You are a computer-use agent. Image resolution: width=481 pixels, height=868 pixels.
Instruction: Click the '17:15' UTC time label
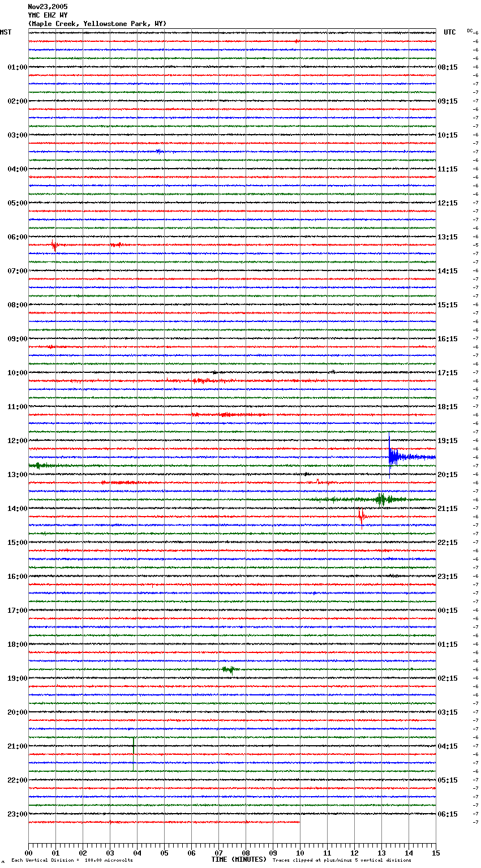point(448,373)
